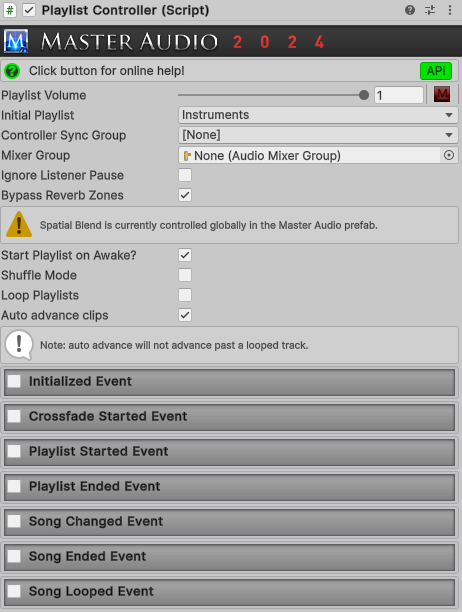This screenshot has width=462, height=612.
Task: Click the Initial Playlist label
Action: point(37,115)
